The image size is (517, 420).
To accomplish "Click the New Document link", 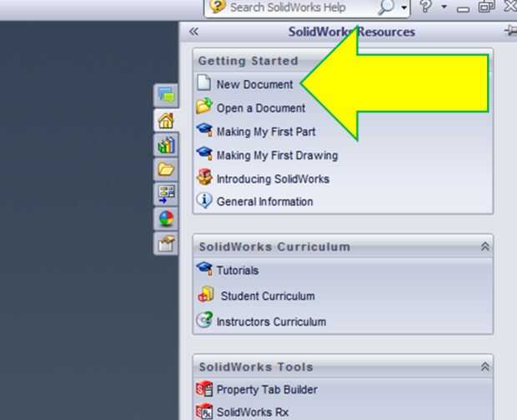I will tap(254, 85).
